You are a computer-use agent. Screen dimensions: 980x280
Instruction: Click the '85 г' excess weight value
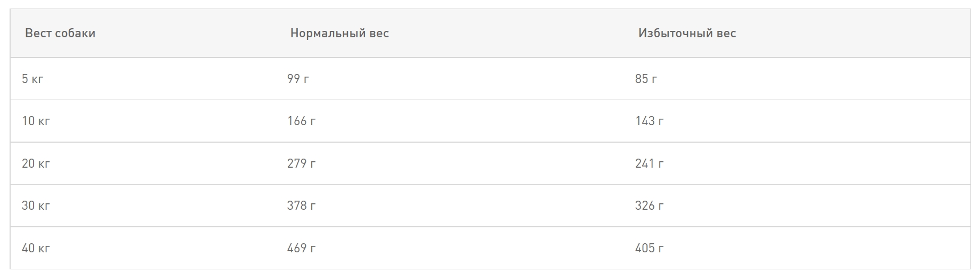coord(646,79)
